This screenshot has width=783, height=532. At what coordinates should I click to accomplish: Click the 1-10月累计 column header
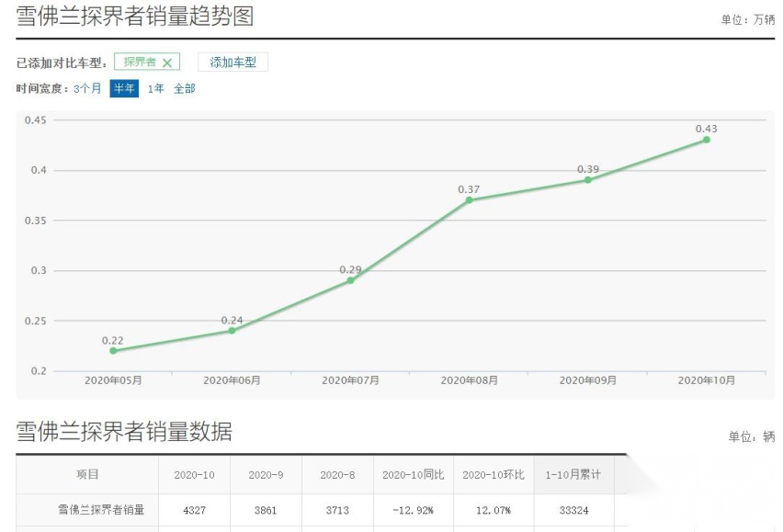573,475
